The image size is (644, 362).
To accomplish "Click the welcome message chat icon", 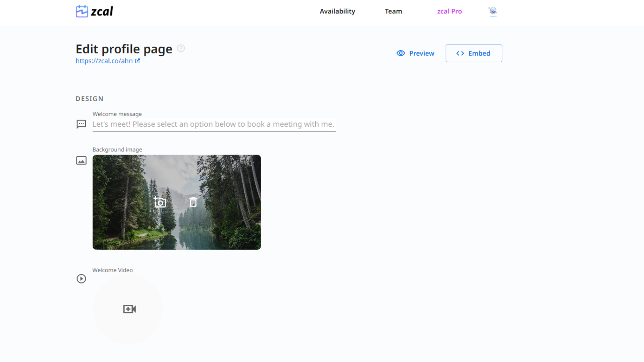I will (81, 123).
